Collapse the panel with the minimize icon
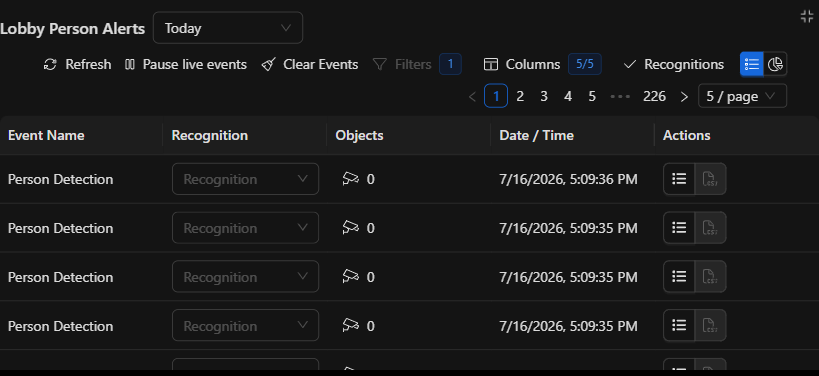 point(807,17)
